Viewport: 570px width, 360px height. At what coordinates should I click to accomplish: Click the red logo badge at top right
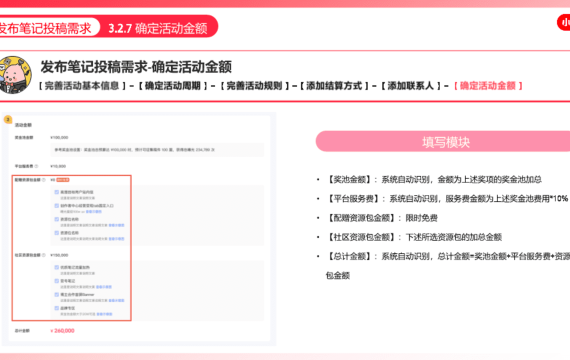point(564,23)
